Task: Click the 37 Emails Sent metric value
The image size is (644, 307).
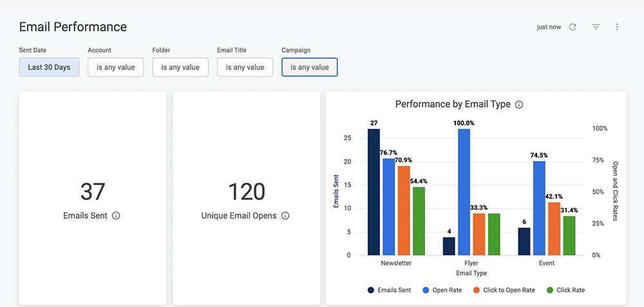Action: click(x=93, y=192)
